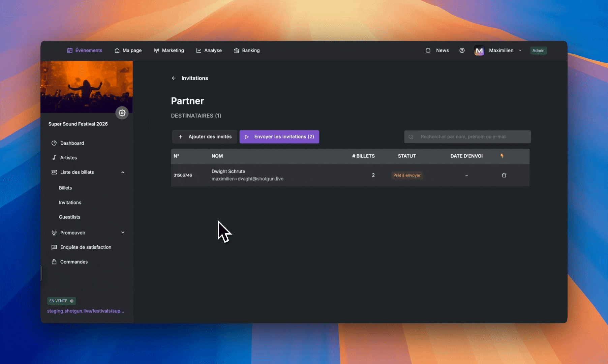The image size is (608, 364).
Task: Select invitation number 31506746
Action: pyautogui.click(x=183, y=175)
